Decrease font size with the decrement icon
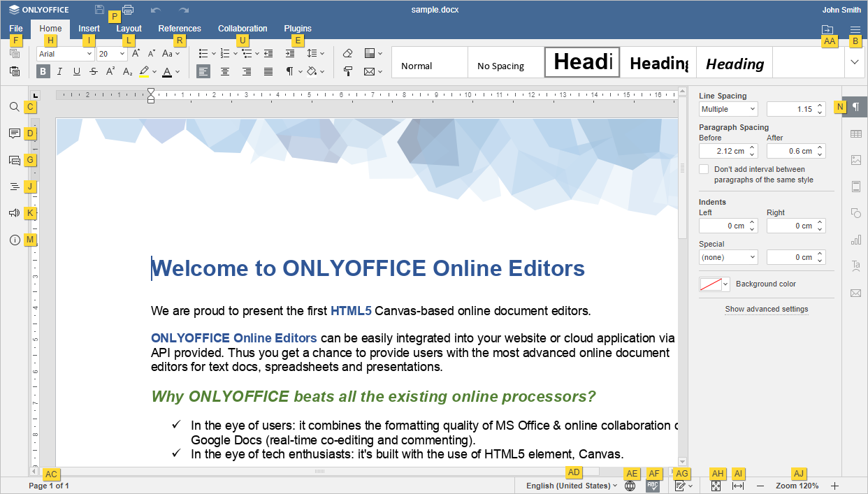 pyautogui.click(x=152, y=53)
